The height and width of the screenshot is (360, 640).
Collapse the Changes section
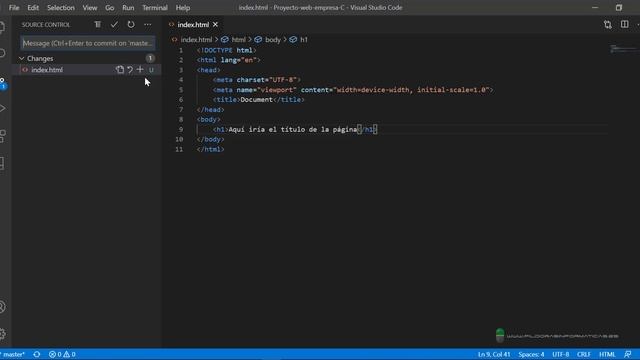[22, 58]
